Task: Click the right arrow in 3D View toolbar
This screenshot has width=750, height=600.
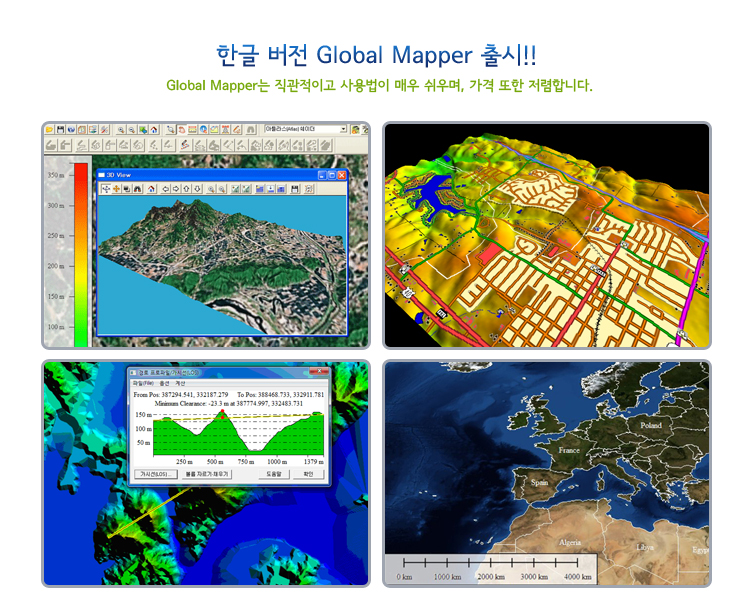Action: coord(176,189)
